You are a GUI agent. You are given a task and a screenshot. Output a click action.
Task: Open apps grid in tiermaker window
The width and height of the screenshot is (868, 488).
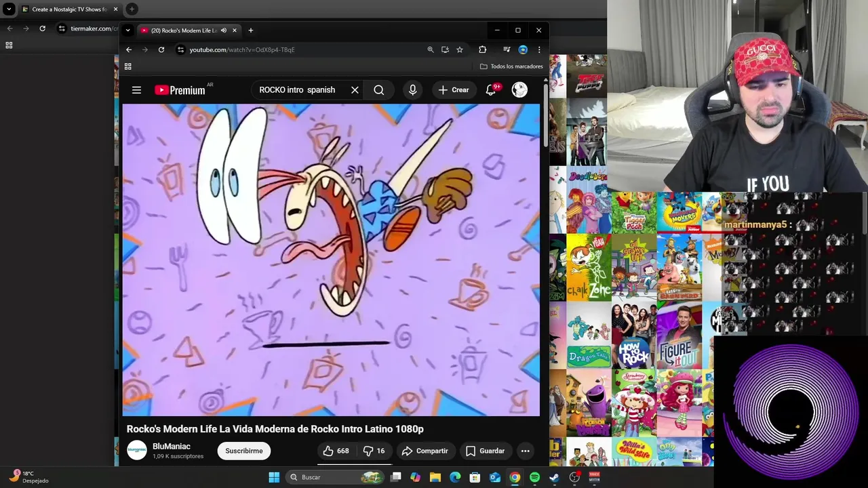tap(9, 45)
